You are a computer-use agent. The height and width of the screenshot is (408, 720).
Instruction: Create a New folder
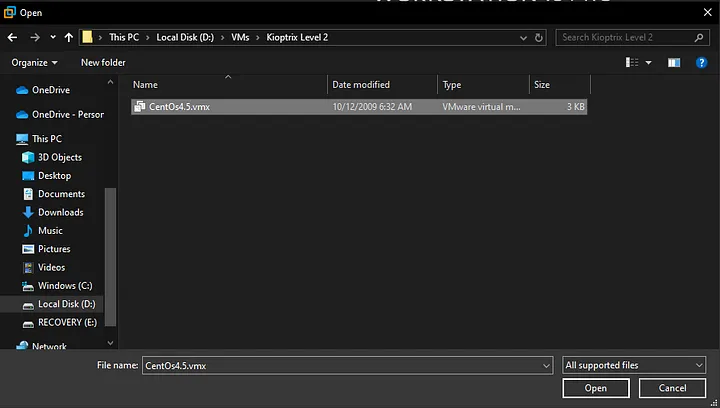(103, 62)
